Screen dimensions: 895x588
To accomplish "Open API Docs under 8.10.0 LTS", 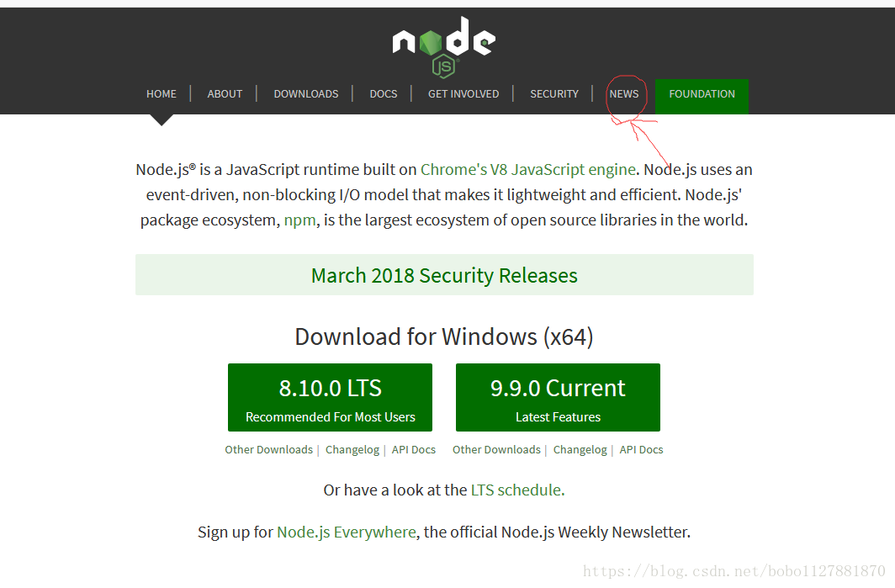I will (x=413, y=450).
